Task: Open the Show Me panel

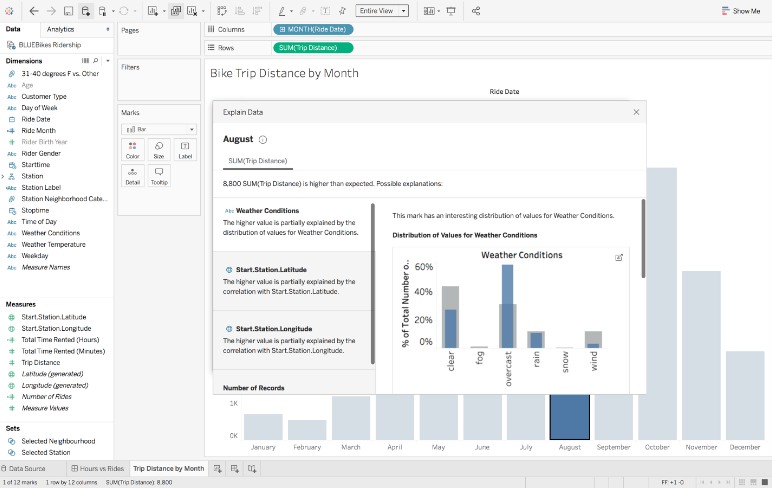Action: point(740,11)
